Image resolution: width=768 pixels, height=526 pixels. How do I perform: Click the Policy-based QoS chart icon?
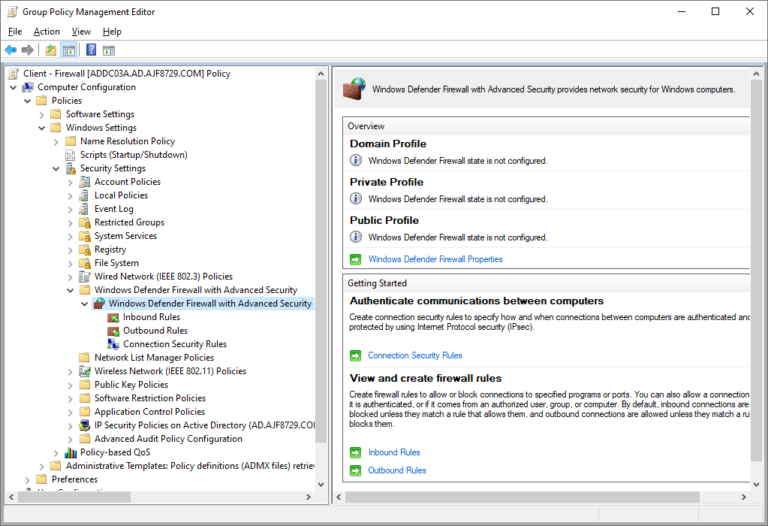[x=71, y=453]
